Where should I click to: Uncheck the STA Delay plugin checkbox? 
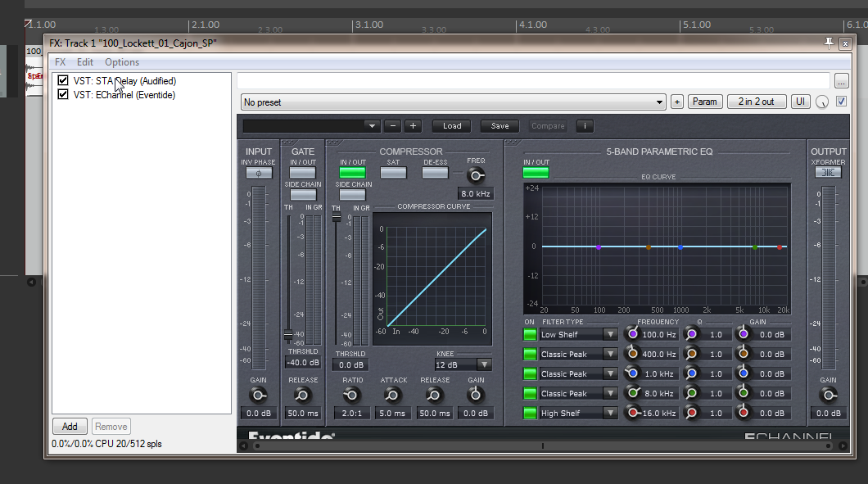click(x=63, y=81)
